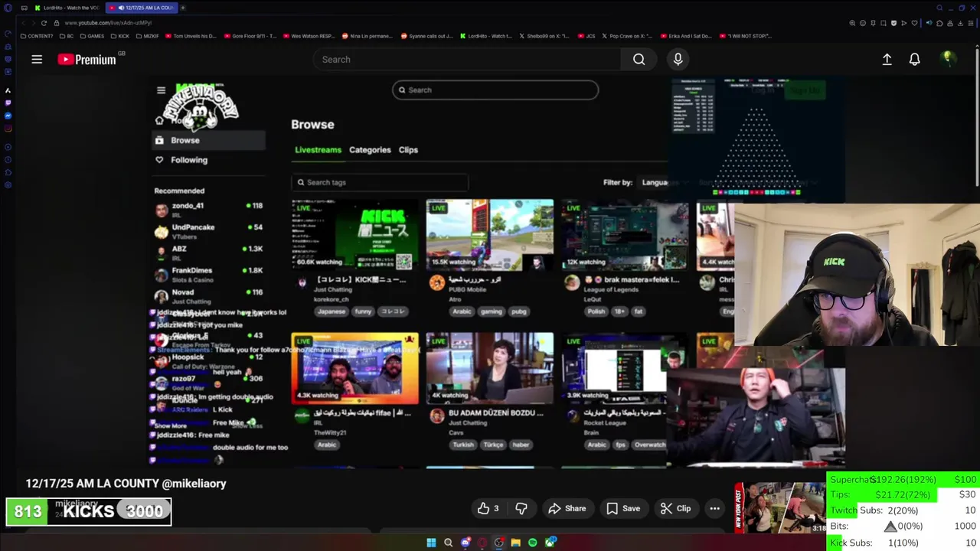Image resolution: width=980 pixels, height=551 pixels.
Task: Open Spotify from the taskbar
Action: coord(532,543)
